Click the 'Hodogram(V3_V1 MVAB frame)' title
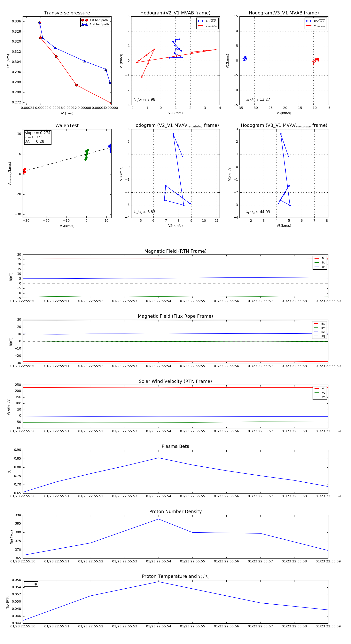The height and width of the screenshot is (644, 351). pyautogui.click(x=284, y=13)
